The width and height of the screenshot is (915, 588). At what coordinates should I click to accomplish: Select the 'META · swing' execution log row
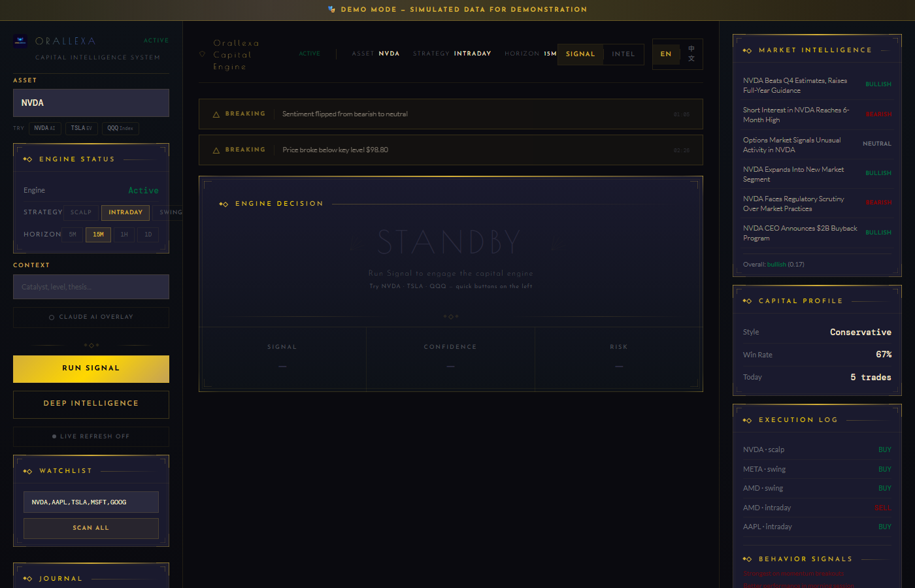(817, 469)
